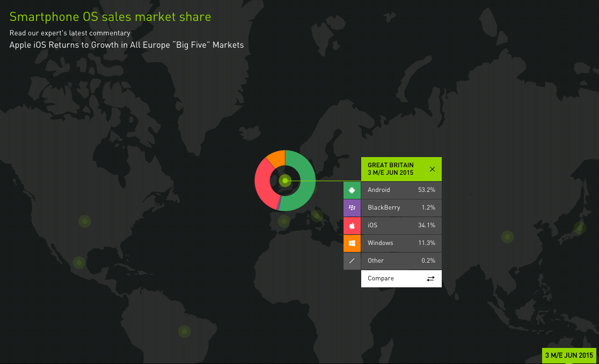Select the orange Windows segment of donut chart
599x364 pixels.
tap(276, 158)
